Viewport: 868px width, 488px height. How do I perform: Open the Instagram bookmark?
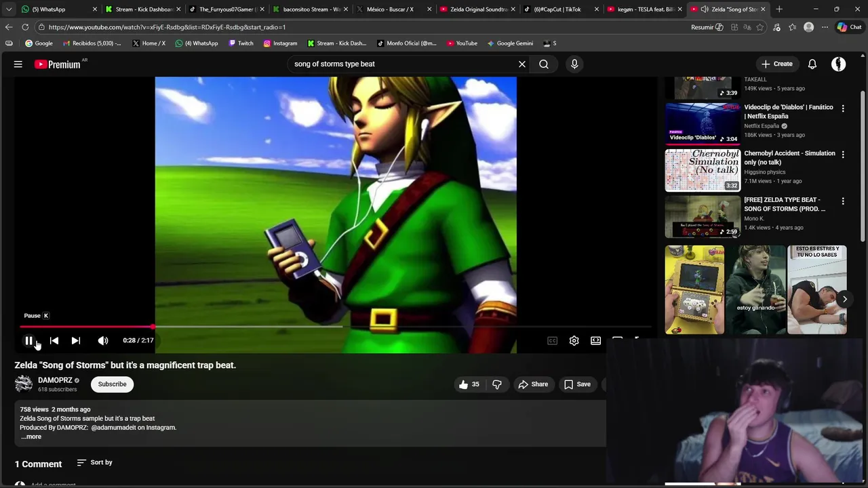(280, 43)
